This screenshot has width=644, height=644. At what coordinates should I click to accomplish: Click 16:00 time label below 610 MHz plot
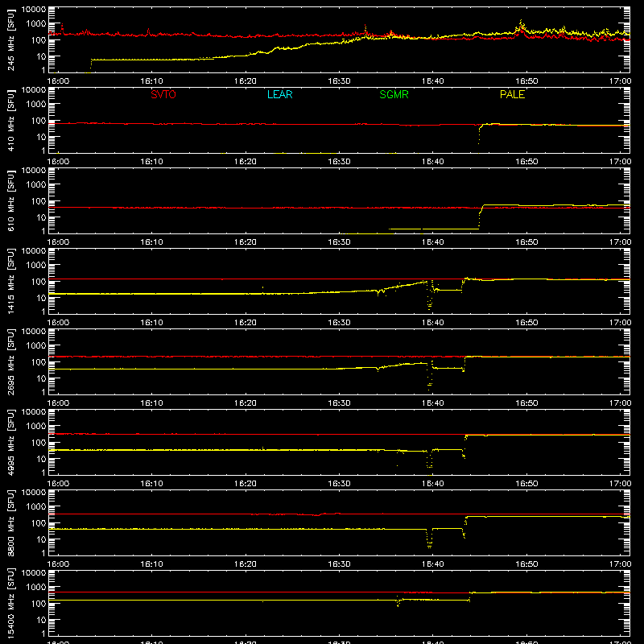pos(58,242)
